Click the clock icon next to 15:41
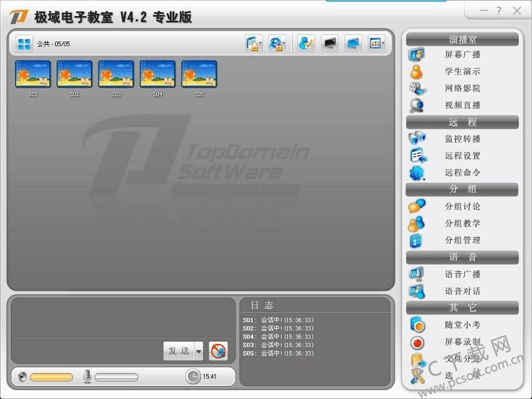The height and width of the screenshot is (399, 532). click(193, 376)
